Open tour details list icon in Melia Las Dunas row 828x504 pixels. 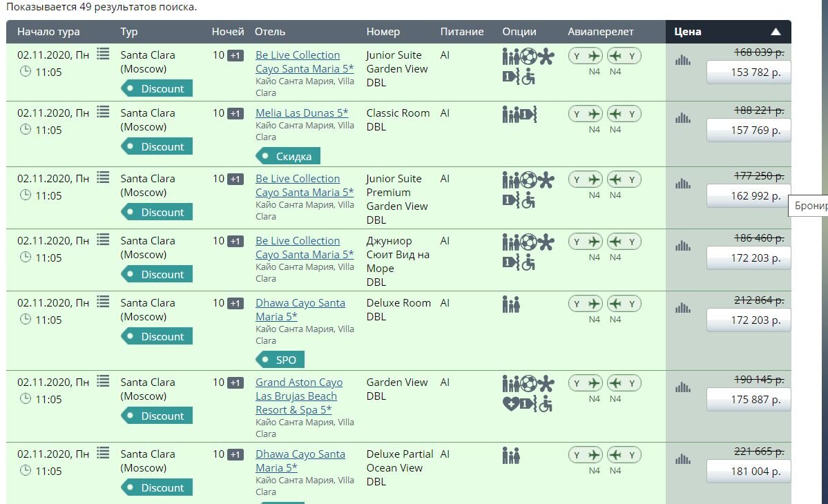pos(103,112)
